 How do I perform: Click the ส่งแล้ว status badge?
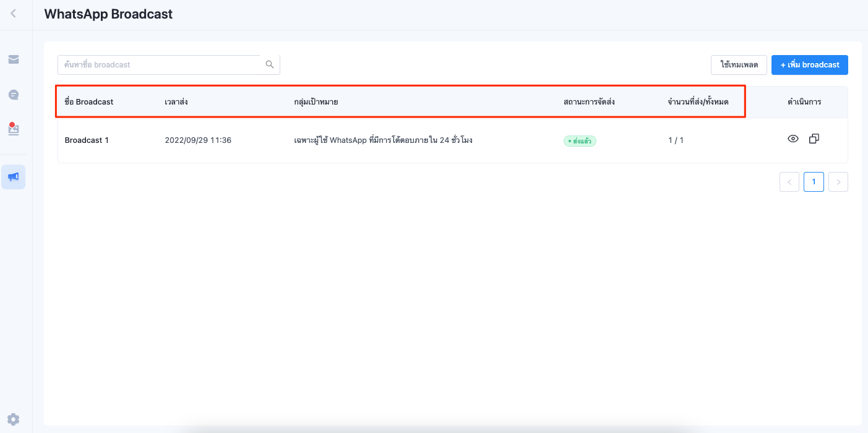[580, 141]
